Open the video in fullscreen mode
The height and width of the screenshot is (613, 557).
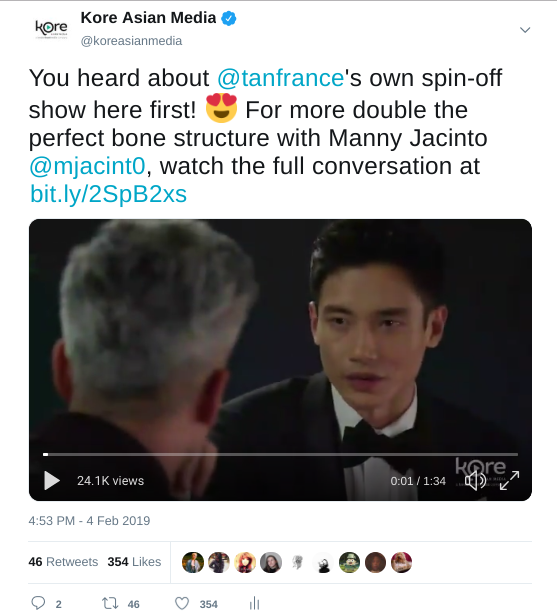point(510,480)
